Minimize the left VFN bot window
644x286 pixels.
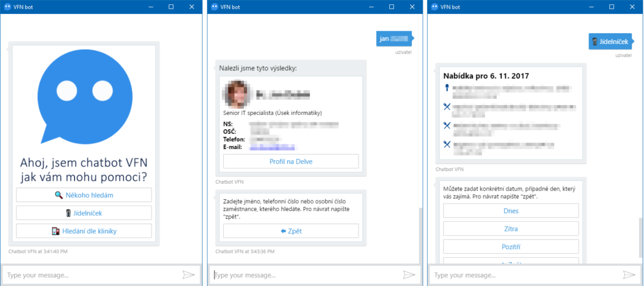pyautogui.click(x=151, y=6)
